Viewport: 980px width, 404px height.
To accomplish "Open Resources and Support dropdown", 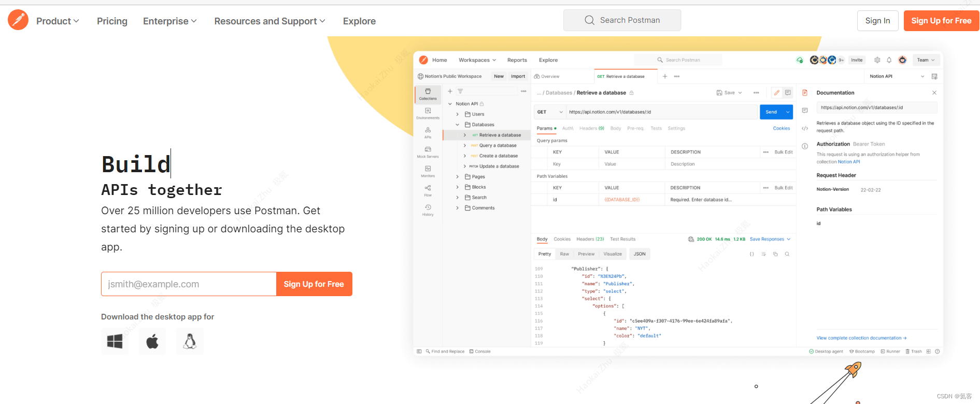I will click(270, 21).
